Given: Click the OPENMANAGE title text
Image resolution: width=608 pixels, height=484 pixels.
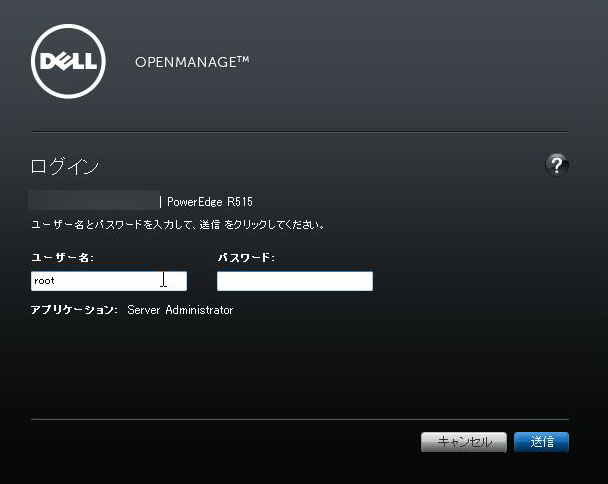Looking at the screenshot, I should click(192, 62).
